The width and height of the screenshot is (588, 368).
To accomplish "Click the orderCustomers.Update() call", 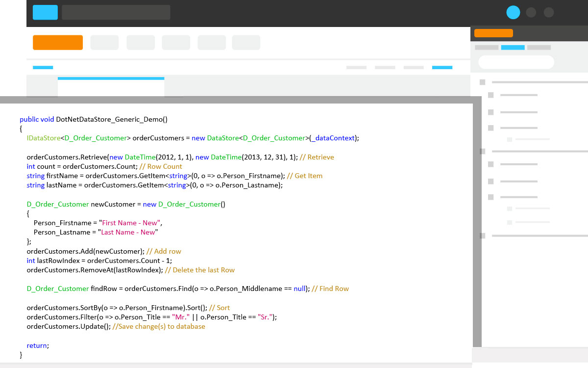I will (x=69, y=326).
